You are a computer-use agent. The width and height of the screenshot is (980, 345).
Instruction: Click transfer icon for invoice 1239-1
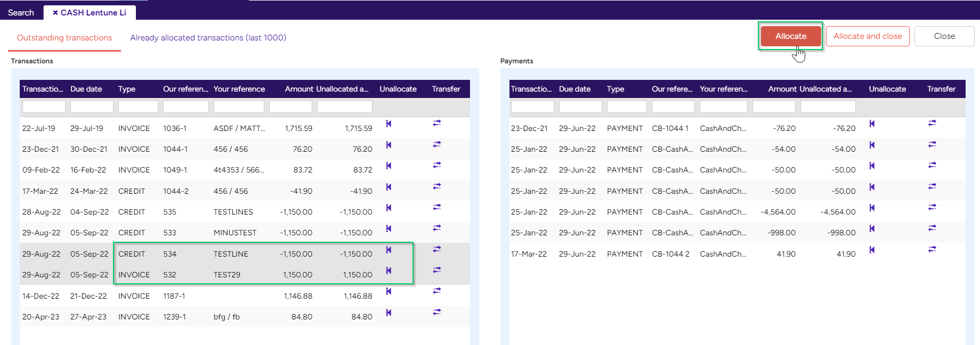[437, 312]
